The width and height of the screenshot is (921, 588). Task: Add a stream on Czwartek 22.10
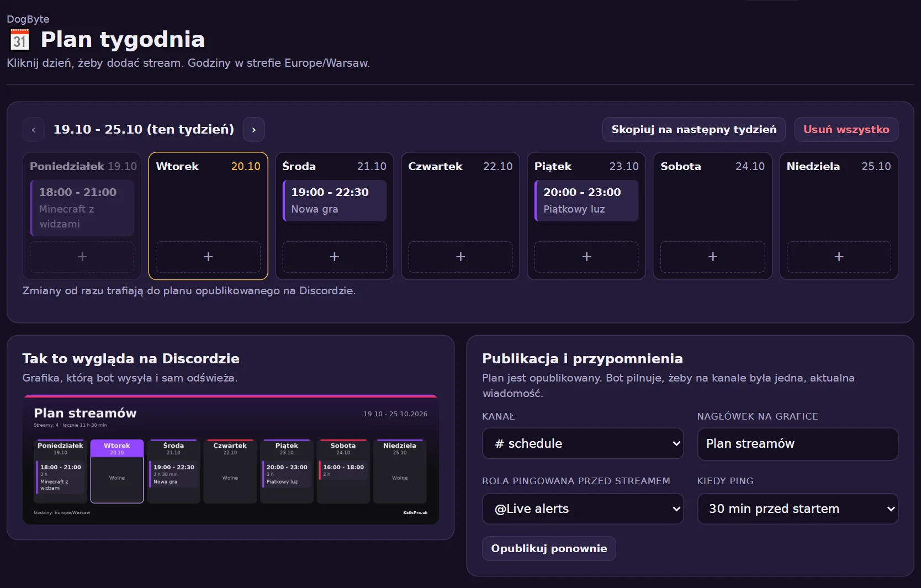[460, 257]
